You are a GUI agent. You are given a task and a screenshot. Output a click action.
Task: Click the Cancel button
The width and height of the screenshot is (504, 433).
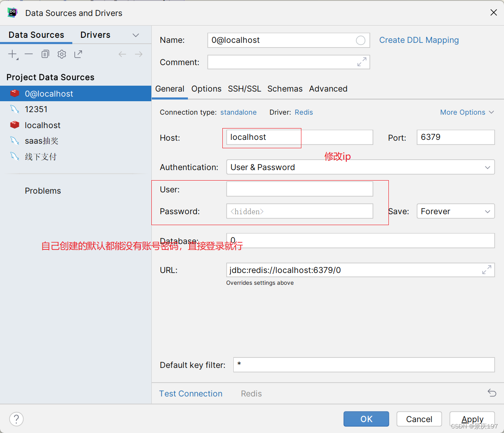click(x=419, y=419)
